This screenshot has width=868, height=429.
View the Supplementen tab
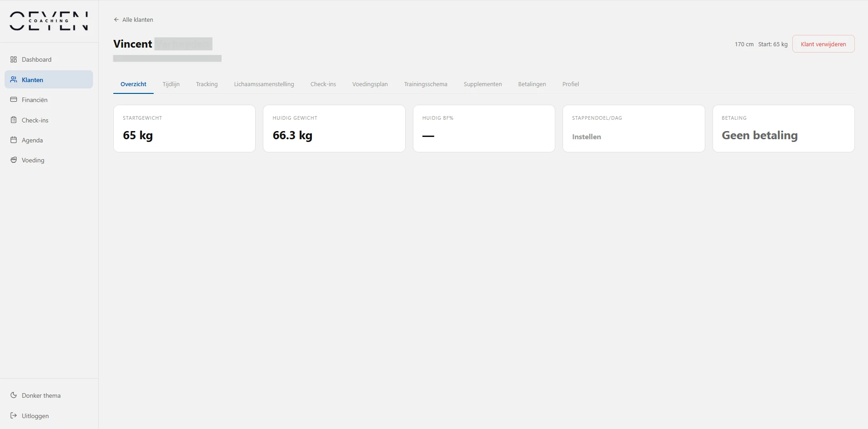click(x=483, y=84)
